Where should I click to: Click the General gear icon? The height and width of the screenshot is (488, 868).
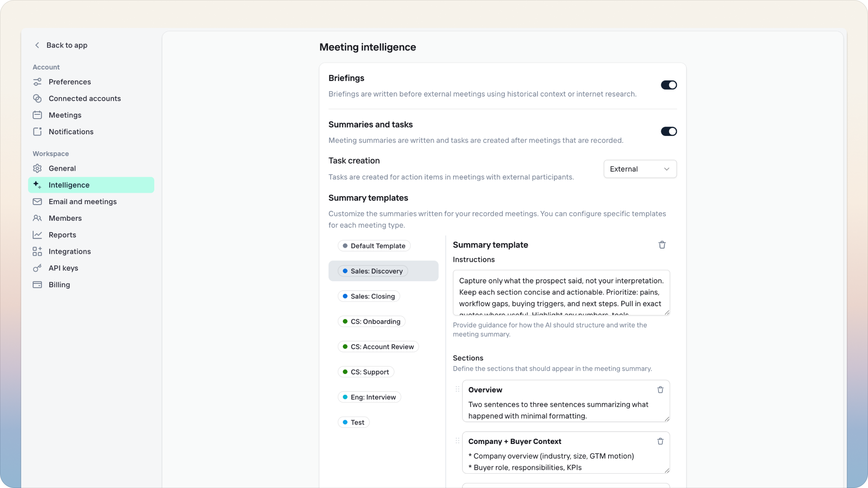tap(37, 168)
